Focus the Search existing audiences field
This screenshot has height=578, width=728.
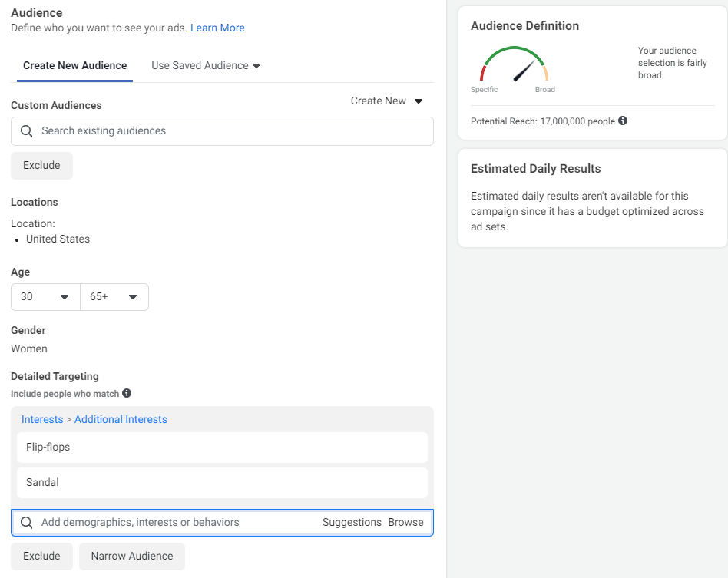(x=222, y=131)
